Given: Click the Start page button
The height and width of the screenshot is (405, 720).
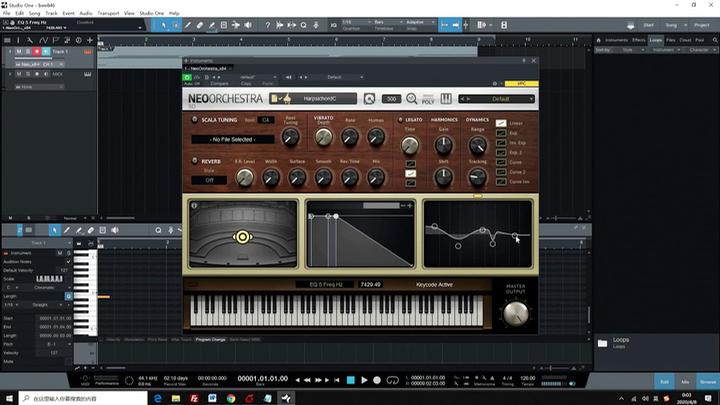Looking at the screenshot, I should pos(648,25).
